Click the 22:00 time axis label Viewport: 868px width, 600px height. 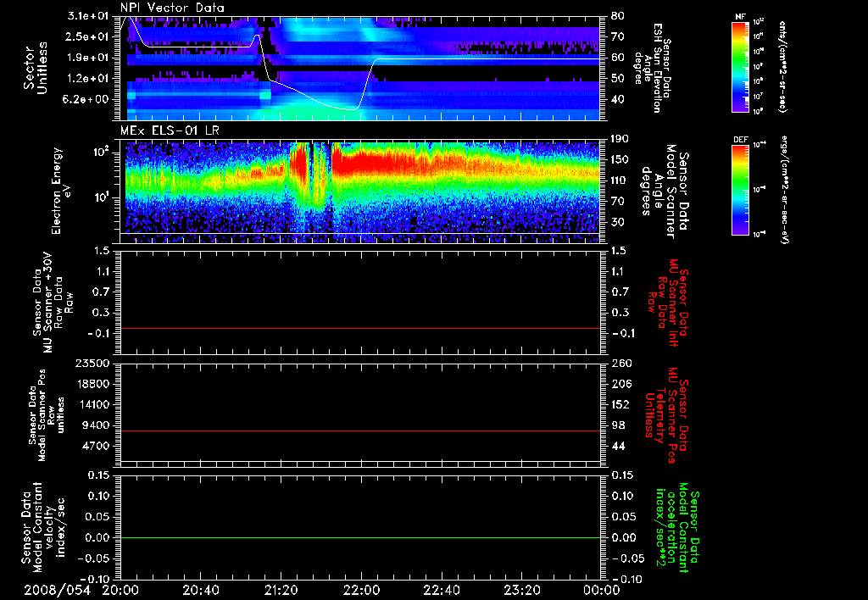[361, 590]
